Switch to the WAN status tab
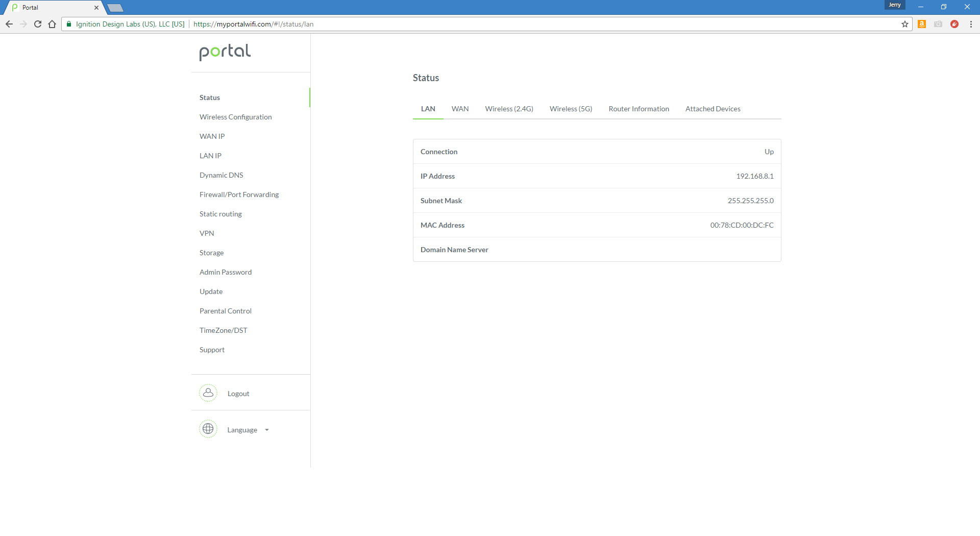980x536 pixels. tap(460, 109)
